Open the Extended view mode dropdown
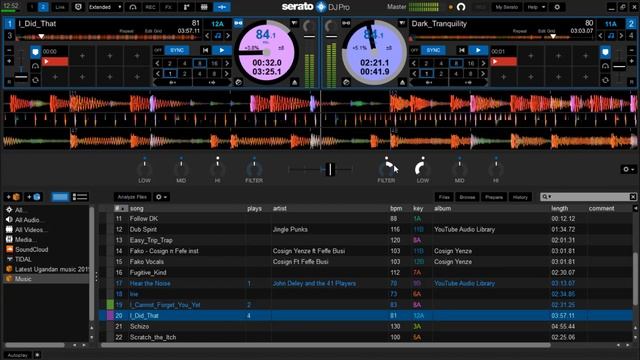Screen dimensions: 640x360 coord(105,7)
